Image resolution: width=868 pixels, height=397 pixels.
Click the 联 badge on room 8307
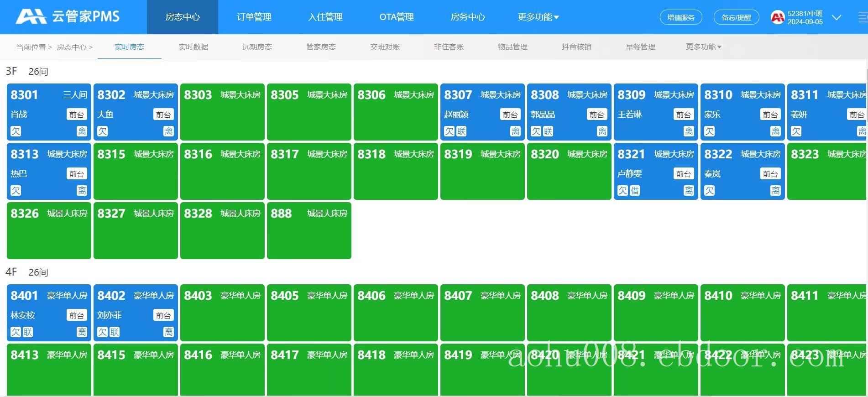click(461, 131)
